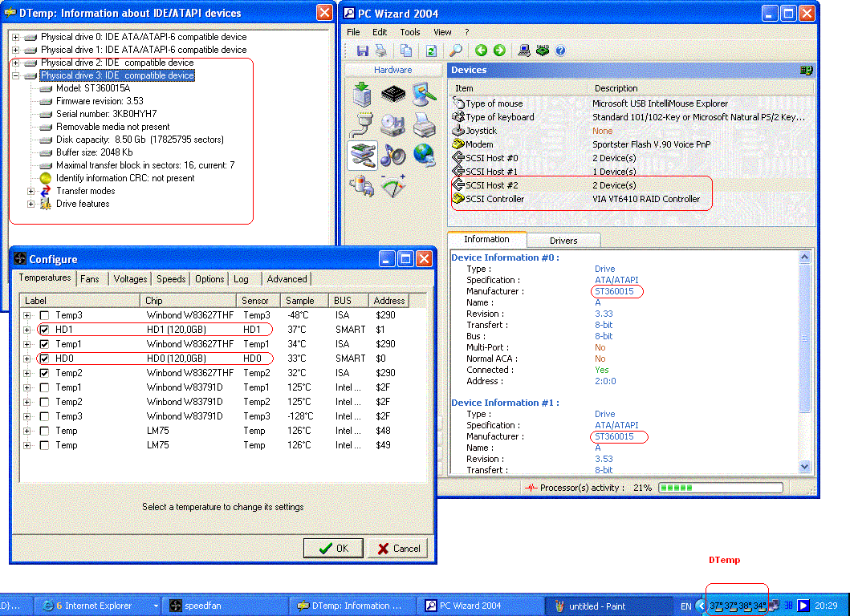The height and width of the screenshot is (616, 850).
Task: Expand Physical drive 1 tree node
Action: 16,50
